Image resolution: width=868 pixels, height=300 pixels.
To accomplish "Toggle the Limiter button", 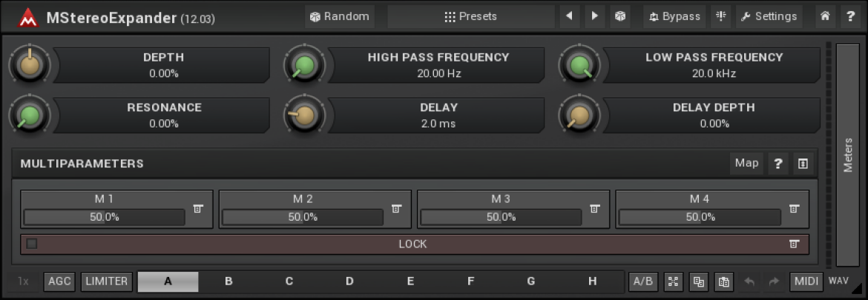I will click(x=107, y=281).
